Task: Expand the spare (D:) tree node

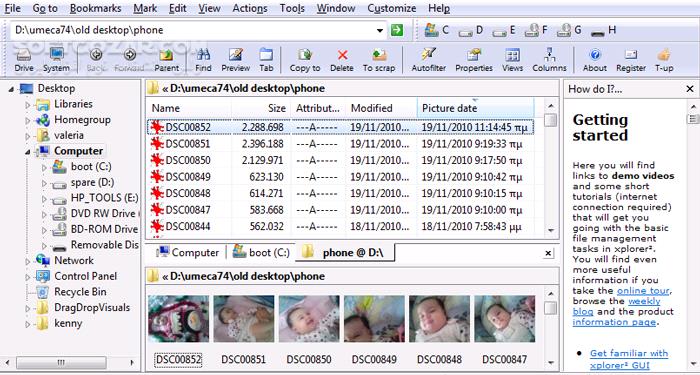Action: pos(44,183)
